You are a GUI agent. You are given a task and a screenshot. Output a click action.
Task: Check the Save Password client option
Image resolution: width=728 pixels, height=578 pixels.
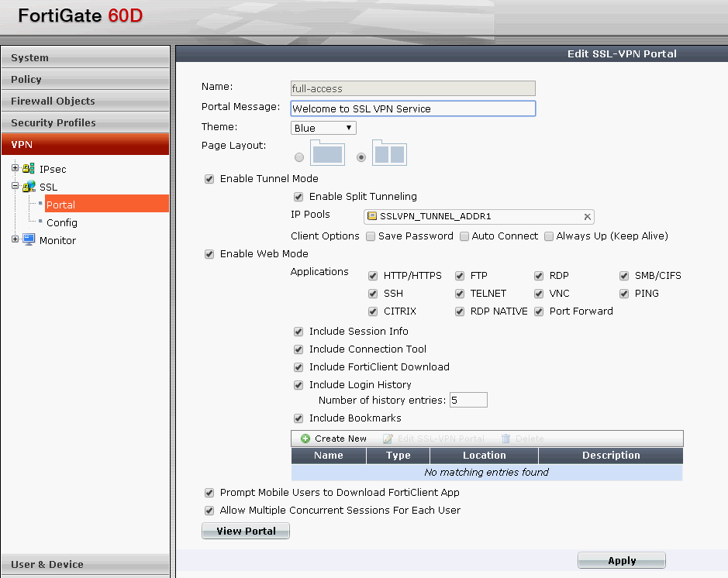(x=371, y=236)
